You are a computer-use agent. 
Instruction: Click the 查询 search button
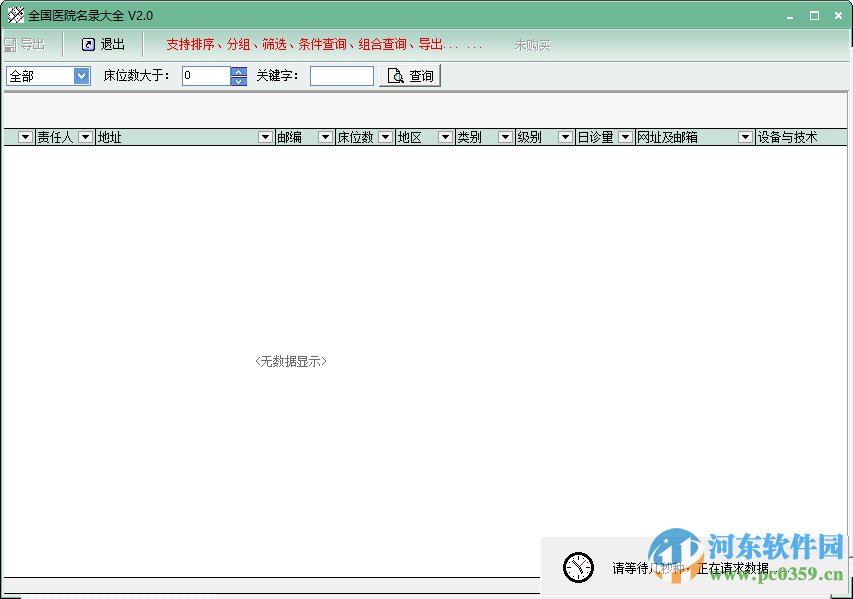(410, 76)
